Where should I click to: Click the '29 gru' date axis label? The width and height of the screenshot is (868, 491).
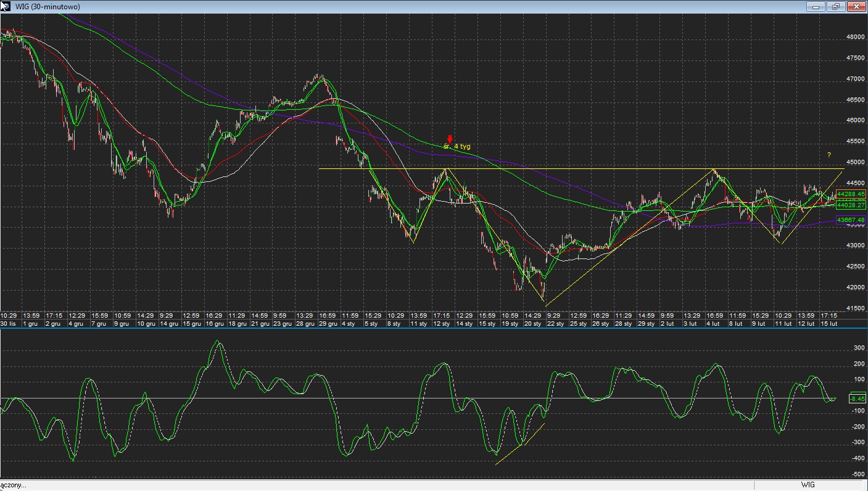(x=328, y=324)
